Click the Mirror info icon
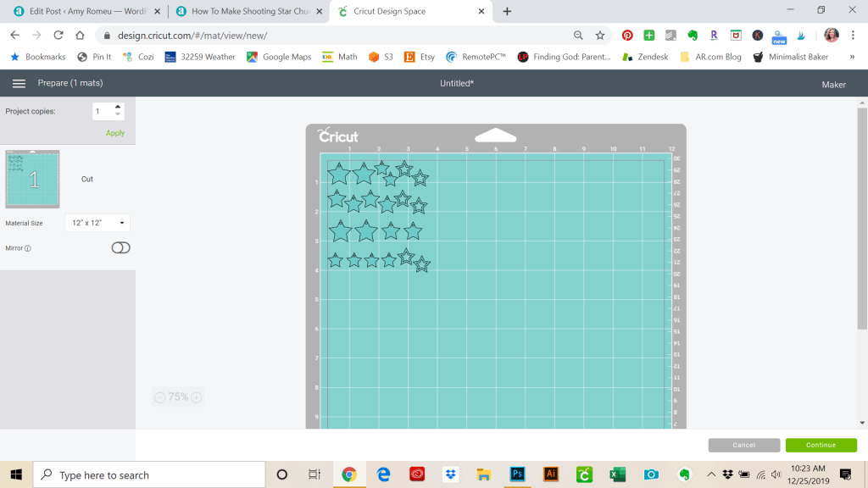Screen dimensions: 868x488 [28, 248]
